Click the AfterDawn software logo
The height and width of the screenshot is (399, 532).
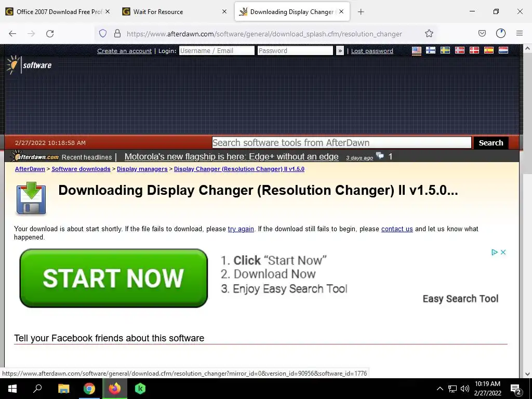coord(29,64)
